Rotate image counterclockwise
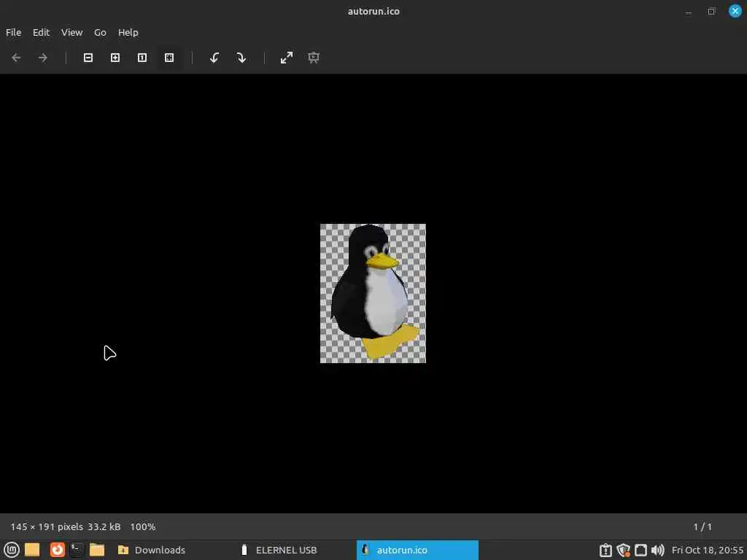 (x=214, y=58)
